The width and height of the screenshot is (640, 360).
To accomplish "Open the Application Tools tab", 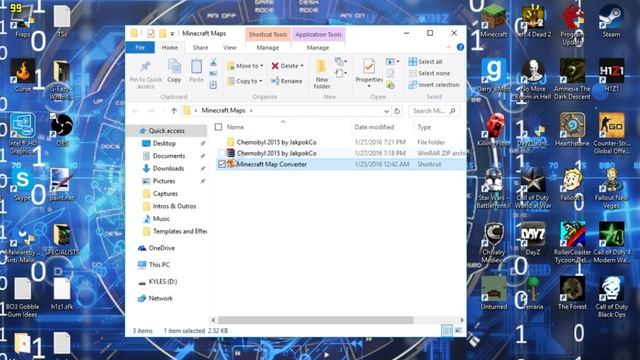I will click(318, 34).
